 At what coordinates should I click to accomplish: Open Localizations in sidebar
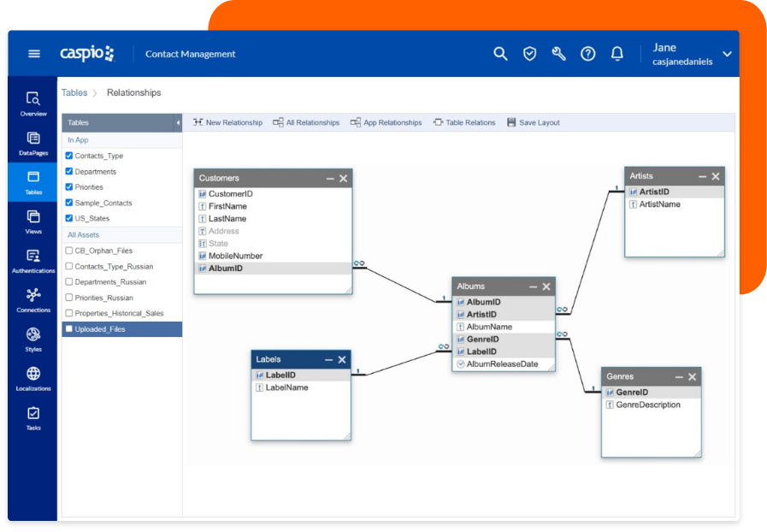[33, 378]
